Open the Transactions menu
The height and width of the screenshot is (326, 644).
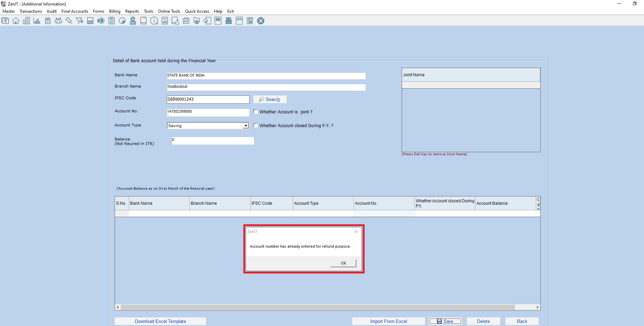click(31, 11)
